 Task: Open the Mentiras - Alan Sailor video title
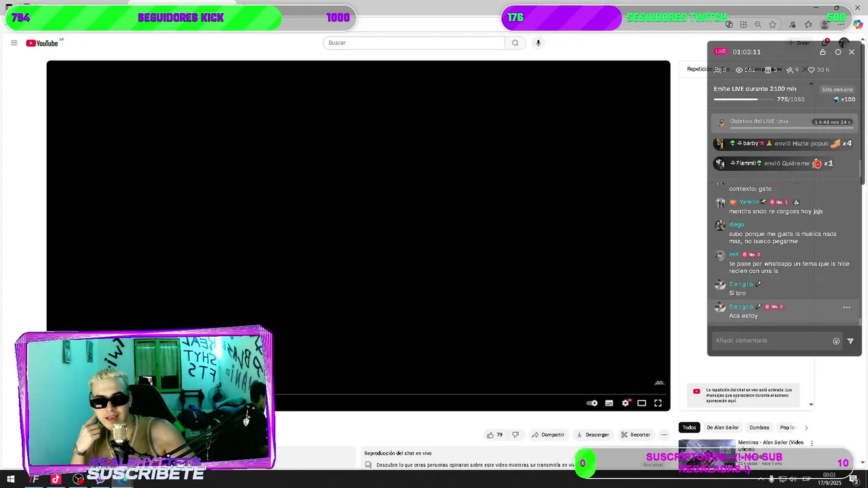click(x=771, y=445)
